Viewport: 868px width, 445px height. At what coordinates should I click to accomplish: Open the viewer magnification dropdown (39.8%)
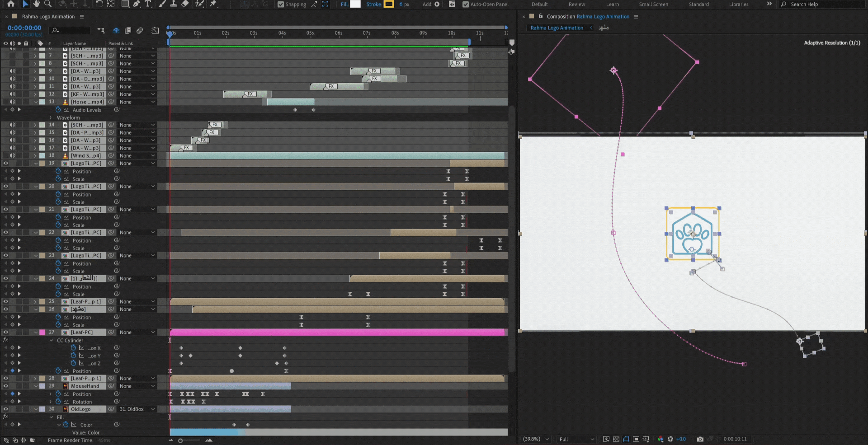(536, 439)
